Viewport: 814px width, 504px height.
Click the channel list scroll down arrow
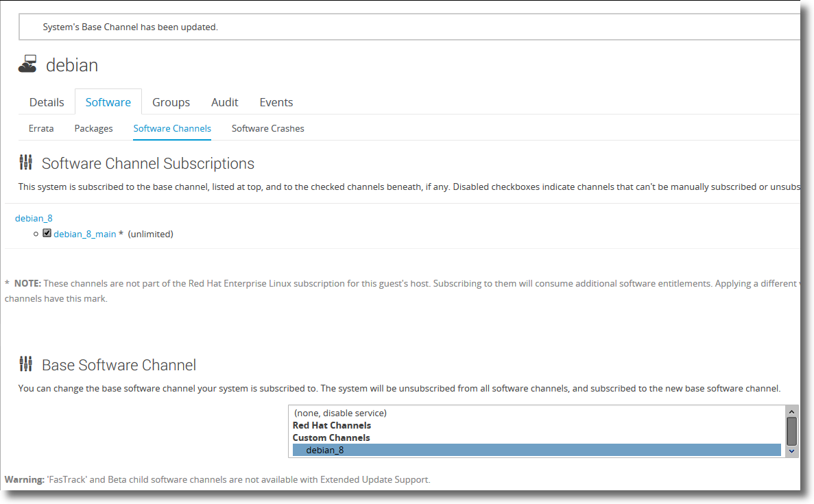tap(791, 451)
